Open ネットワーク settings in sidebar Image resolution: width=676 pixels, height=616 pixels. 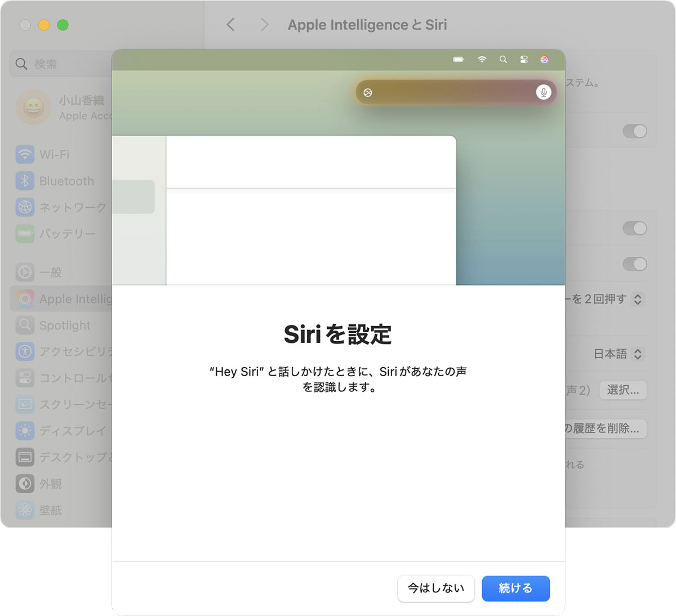point(62,207)
